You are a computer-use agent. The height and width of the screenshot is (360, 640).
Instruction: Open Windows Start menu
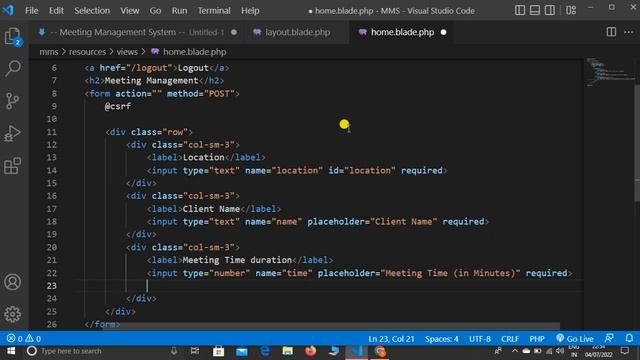click(x=11, y=351)
